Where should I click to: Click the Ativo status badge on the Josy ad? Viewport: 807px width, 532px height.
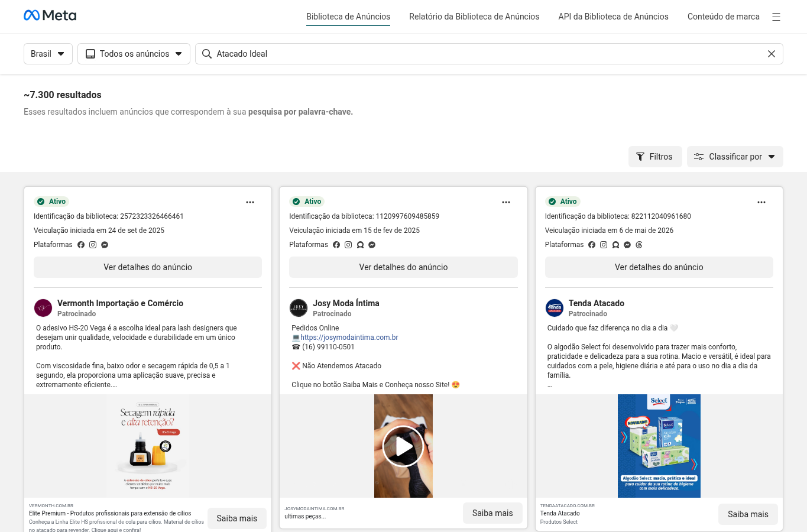click(307, 202)
